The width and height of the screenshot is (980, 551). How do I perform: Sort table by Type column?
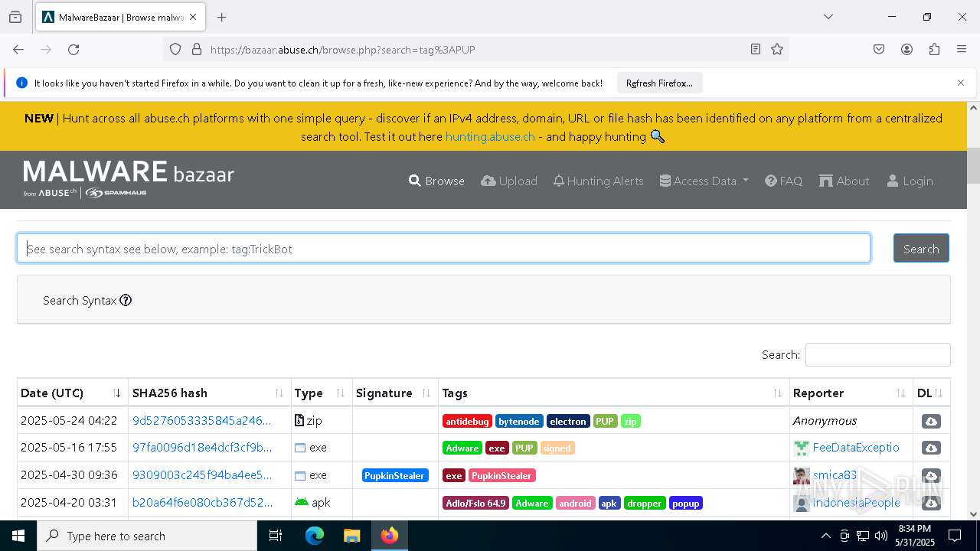tap(322, 393)
